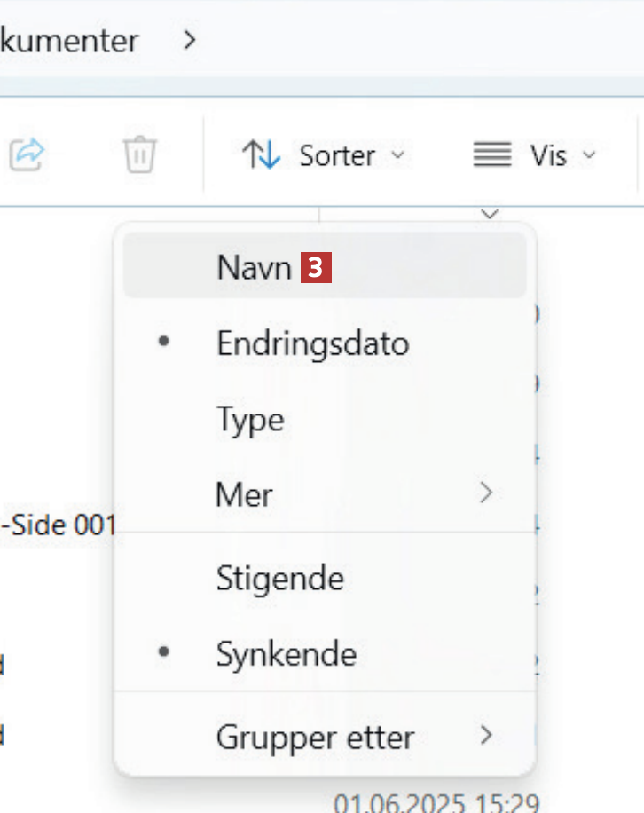The width and height of the screenshot is (644, 813).
Task: Expand the Grupper etter submenu arrow
Action: (485, 735)
